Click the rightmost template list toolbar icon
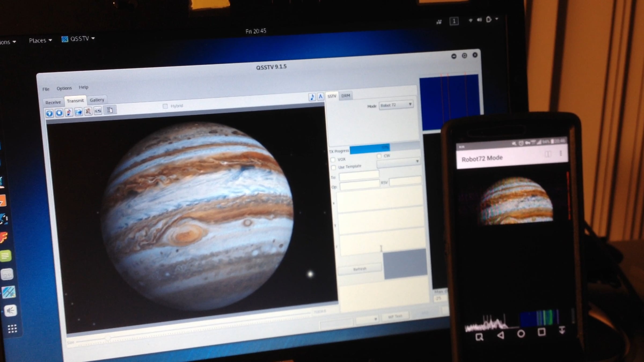Screen dimensions: 644x362 point(110,110)
